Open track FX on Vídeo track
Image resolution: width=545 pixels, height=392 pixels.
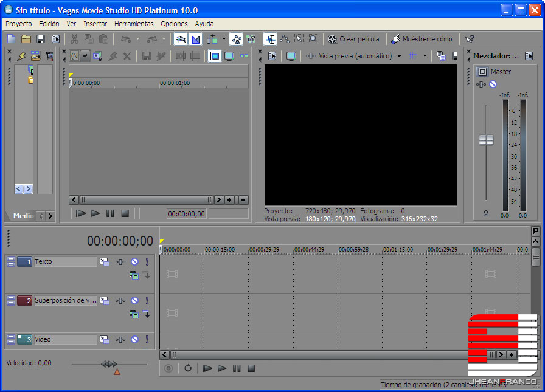(120, 340)
